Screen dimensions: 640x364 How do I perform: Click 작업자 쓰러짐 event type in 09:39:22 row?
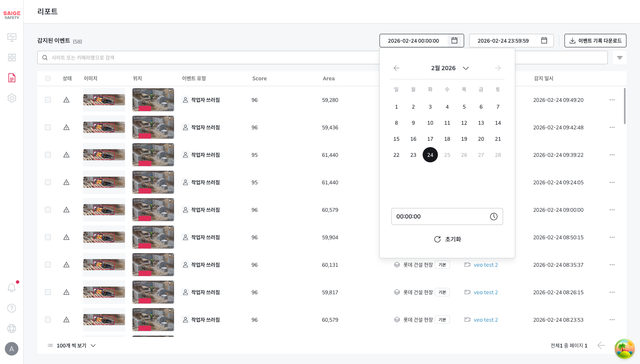(x=205, y=155)
